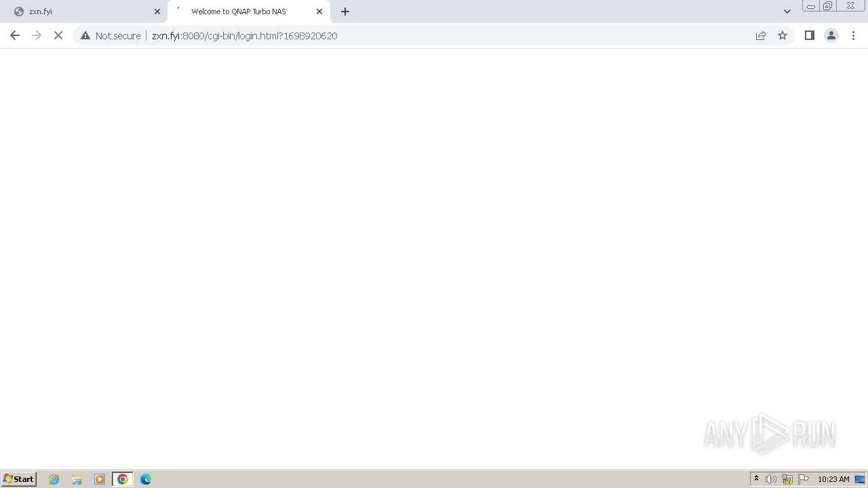Open the Chrome profile menu

[831, 35]
